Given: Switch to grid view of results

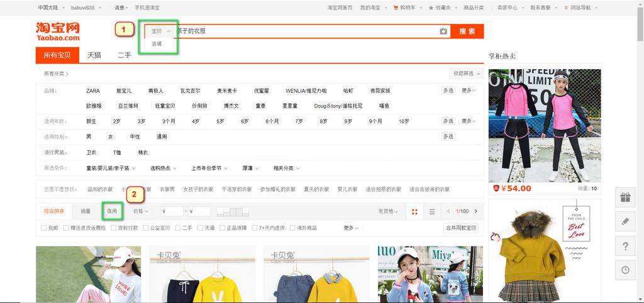Looking at the screenshot, I should coord(414,211).
